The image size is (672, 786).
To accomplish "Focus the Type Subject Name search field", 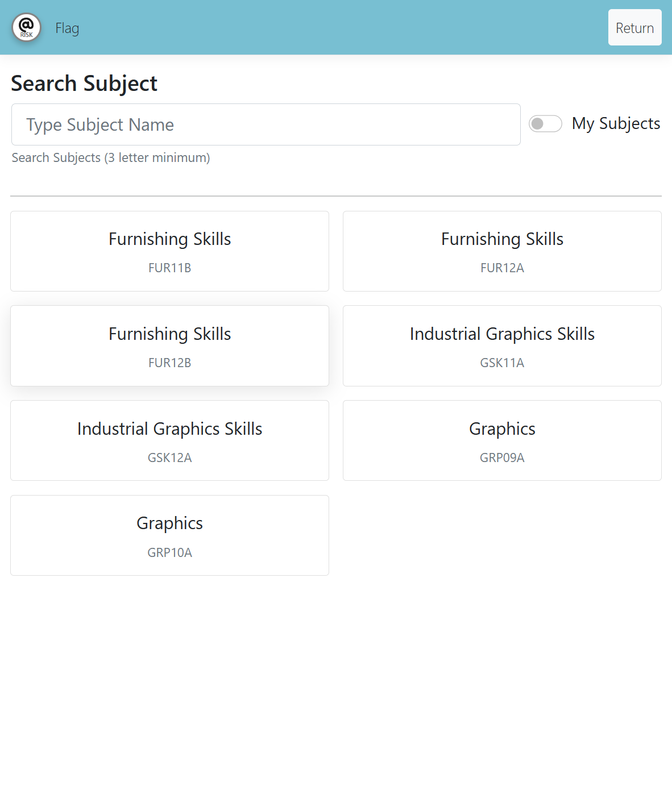I will tap(266, 124).
